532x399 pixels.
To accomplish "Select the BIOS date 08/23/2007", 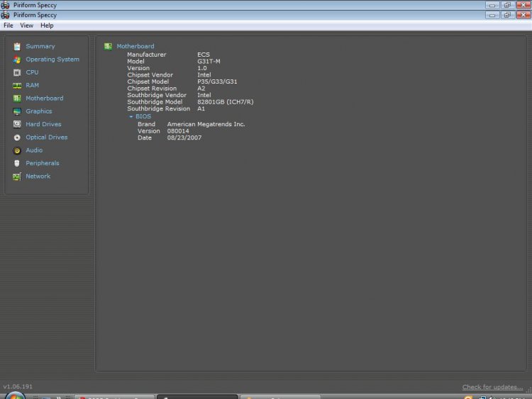I will pyautogui.click(x=184, y=138).
